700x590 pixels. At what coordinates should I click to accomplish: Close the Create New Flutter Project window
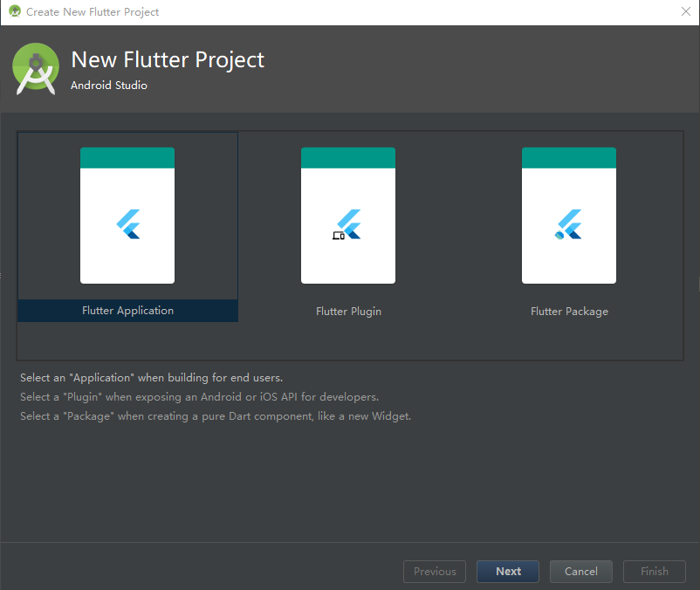pos(686,11)
